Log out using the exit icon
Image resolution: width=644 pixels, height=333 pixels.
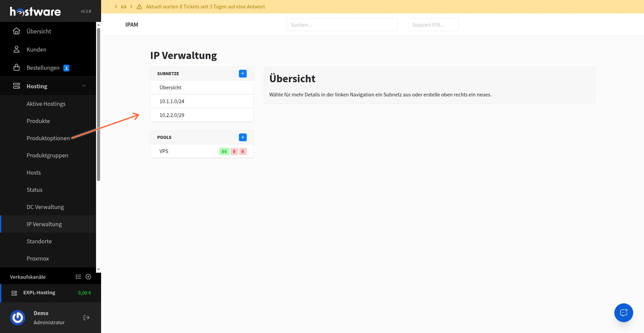[87, 317]
